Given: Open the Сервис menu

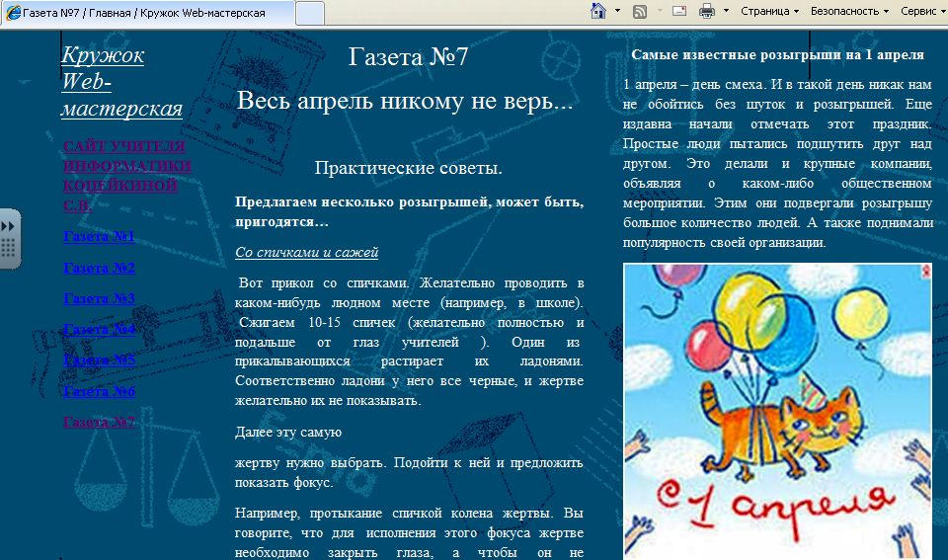Looking at the screenshot, I should coord(922,12).
